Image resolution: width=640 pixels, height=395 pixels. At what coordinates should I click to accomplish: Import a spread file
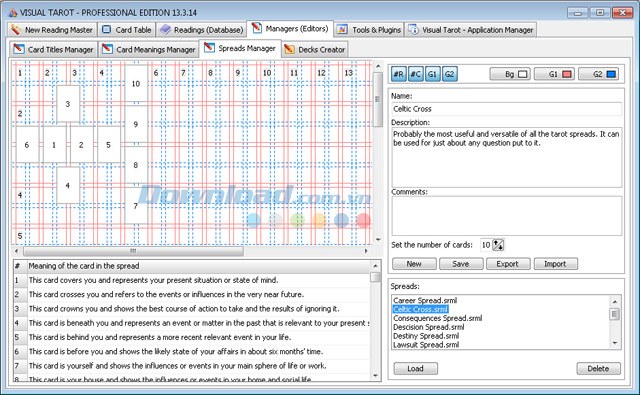coord(556,264)
